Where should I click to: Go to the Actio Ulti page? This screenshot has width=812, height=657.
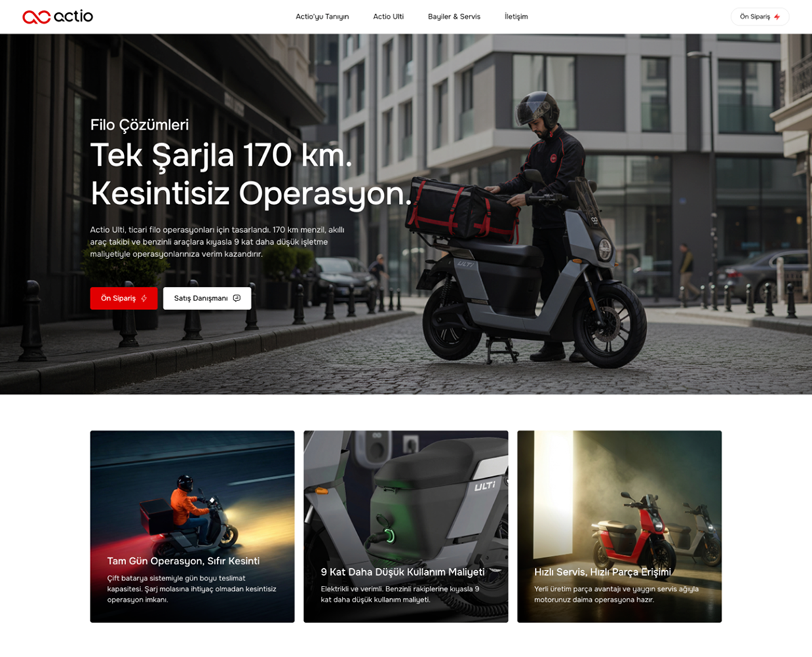pos(389,16)
